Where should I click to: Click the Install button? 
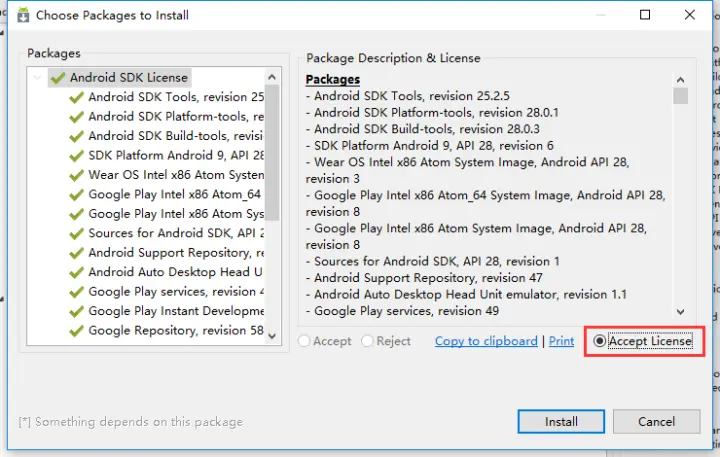561,422
